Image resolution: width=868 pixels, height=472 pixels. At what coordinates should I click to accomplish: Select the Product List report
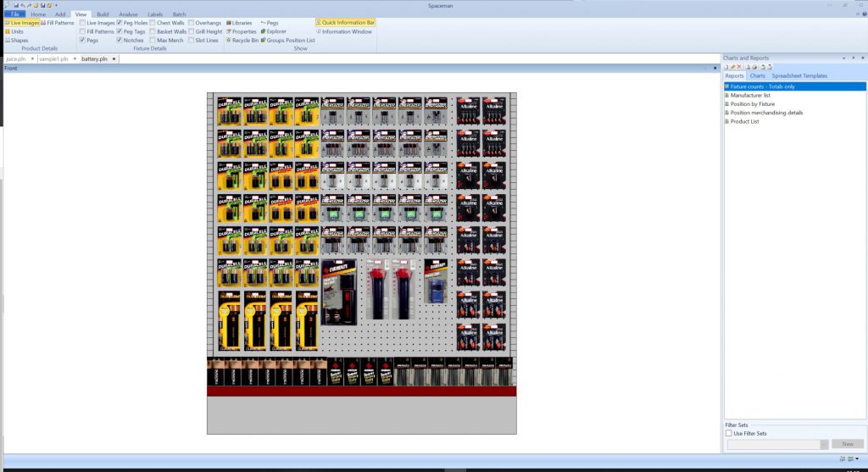pos(744,122)
